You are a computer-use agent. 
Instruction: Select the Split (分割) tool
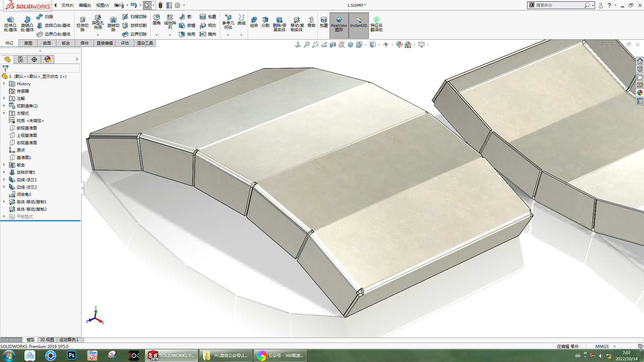point(265,22)
